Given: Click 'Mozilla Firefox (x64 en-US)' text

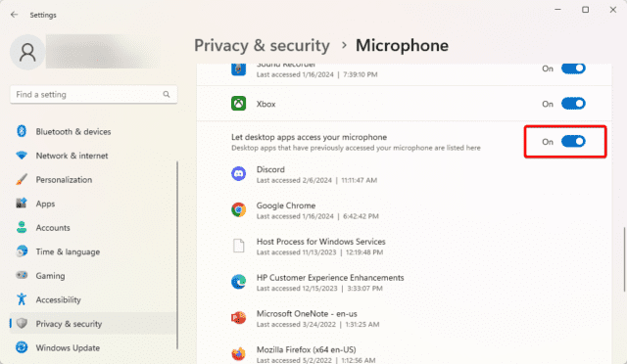Looking at the screenshot, I should point(306,349).
